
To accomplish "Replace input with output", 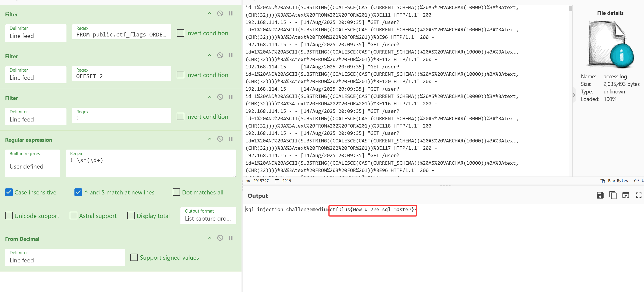I will tap(626, 195).
